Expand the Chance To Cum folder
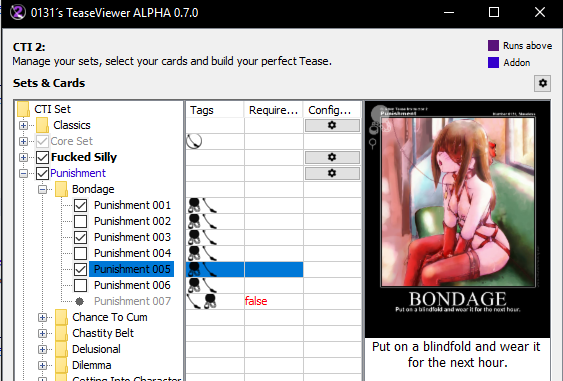This screenshot has height=381, width=563. 42,317
